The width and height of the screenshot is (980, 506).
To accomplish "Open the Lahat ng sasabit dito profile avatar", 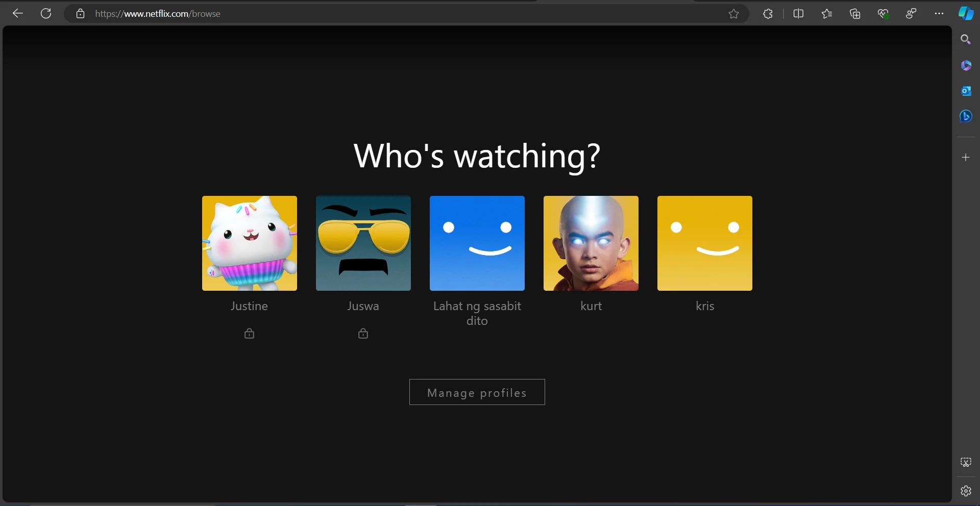I will (477, 243).
